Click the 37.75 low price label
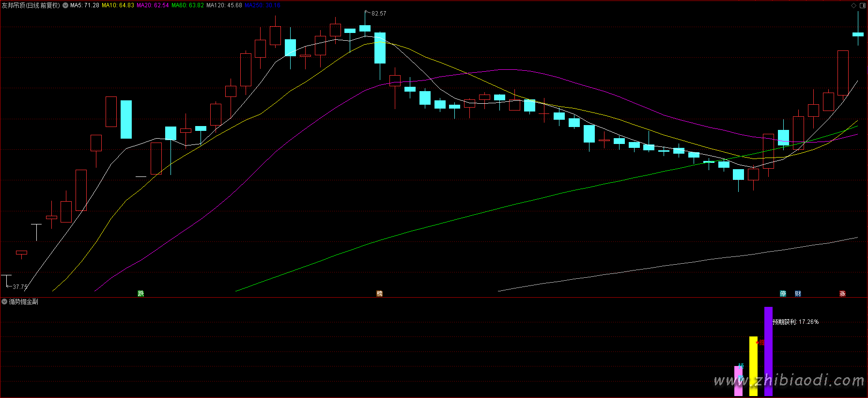Screen dimensions: 868x398 click(x=20, y=287)
